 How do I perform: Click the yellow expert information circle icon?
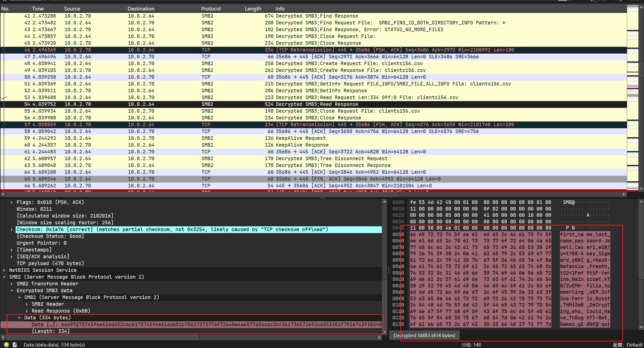pos(7,345)
